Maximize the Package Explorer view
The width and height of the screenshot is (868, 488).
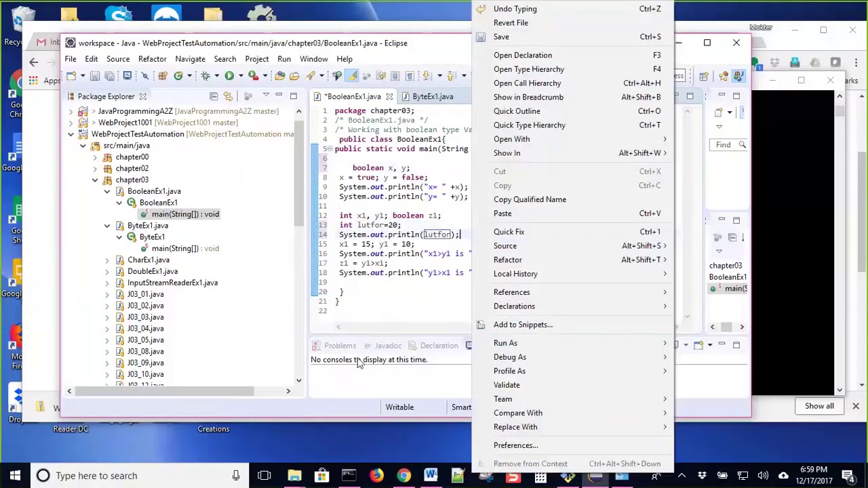click(x=294, y=96)
